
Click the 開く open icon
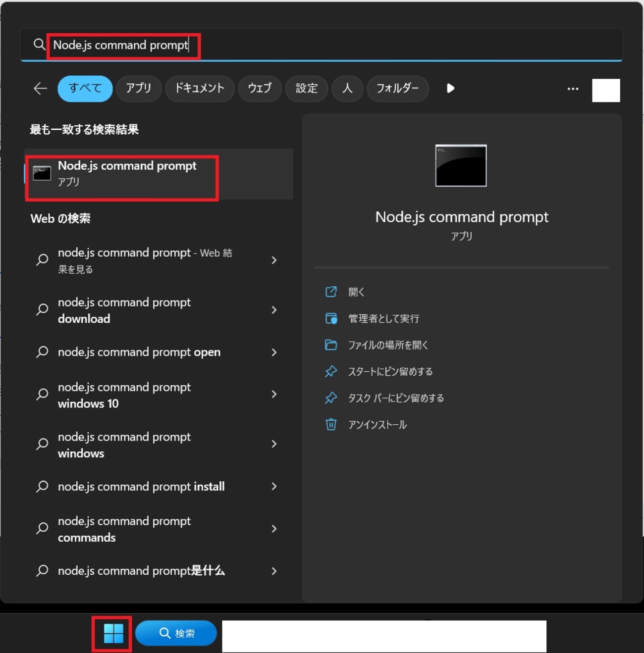tap(331, 292)
